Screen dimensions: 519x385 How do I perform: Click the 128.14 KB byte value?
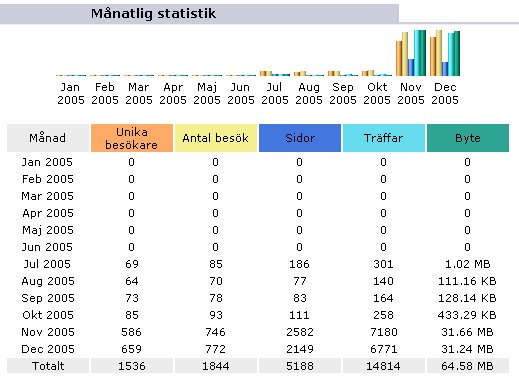(467, 298)
